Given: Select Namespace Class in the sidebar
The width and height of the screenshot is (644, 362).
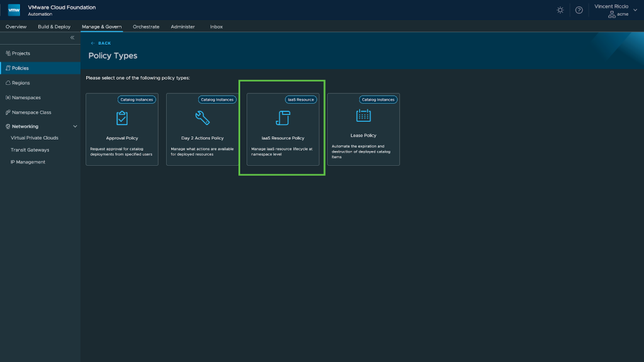Looking at the screenshot, I should pos(31,112).
